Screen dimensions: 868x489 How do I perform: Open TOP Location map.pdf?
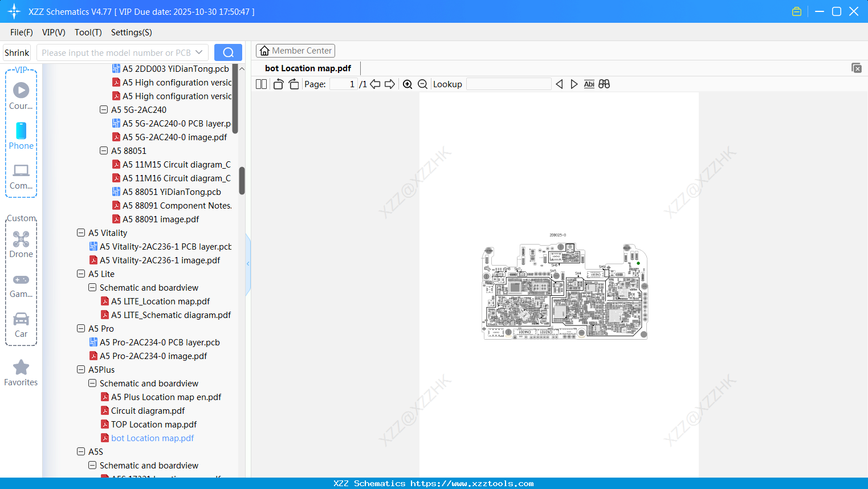[x=154, y=424]
